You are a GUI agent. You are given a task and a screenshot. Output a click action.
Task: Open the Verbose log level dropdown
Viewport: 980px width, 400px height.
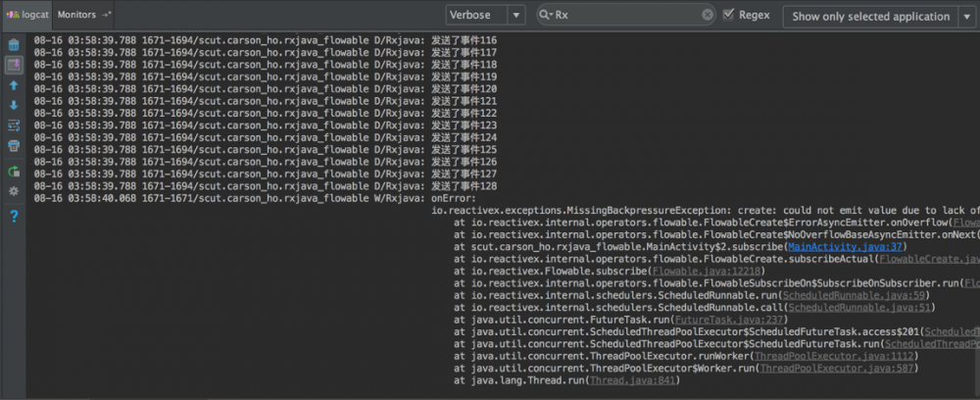485,15
